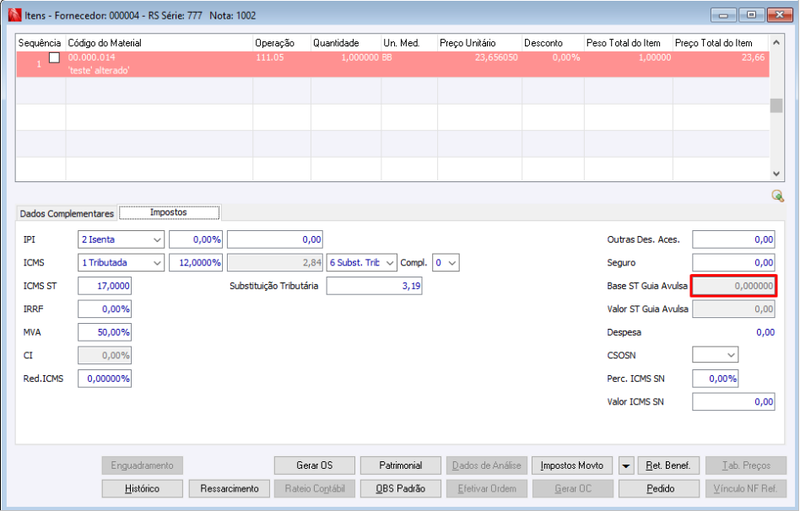Click the ICMS ST field 17,0000
This screenshot has height=511, width=800.
click(105, 286)
